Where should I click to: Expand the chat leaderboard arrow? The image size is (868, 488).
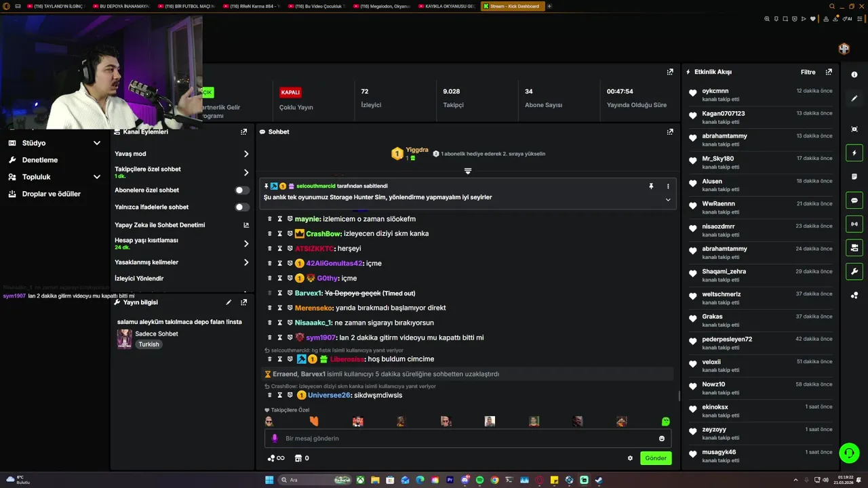[468, 171]
